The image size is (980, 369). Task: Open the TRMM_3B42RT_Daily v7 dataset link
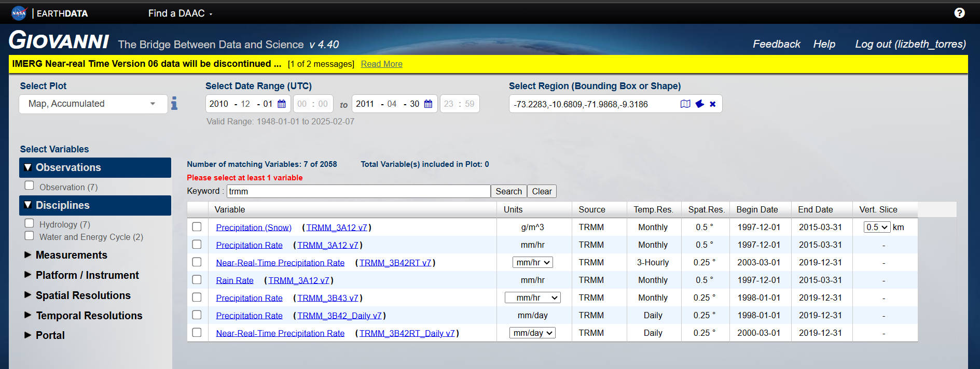pos(407,333)
